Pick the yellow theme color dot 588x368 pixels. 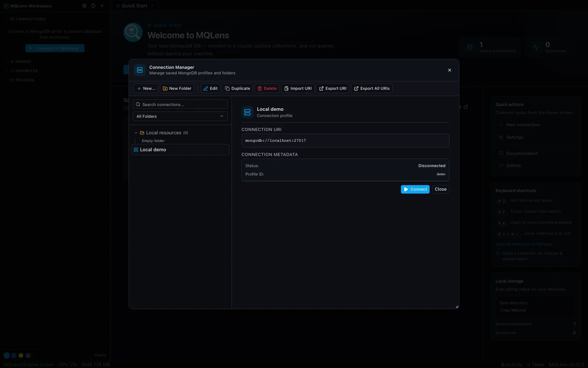point(21,355)
